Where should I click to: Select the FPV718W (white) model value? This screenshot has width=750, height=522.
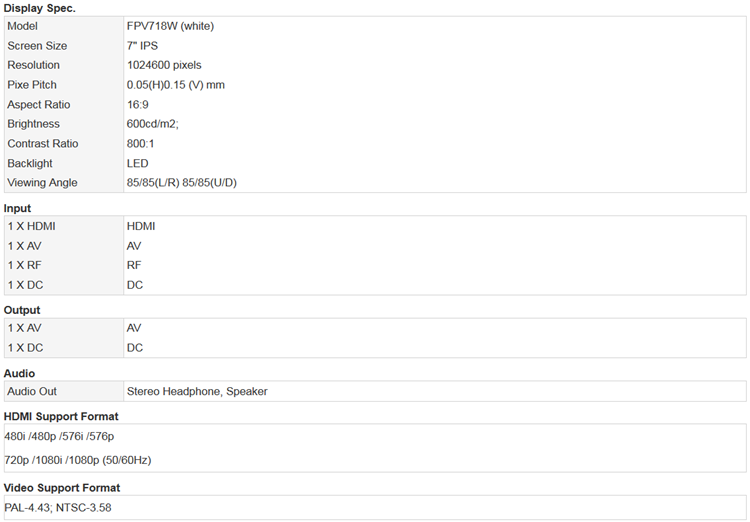click(x=170, y=26)
